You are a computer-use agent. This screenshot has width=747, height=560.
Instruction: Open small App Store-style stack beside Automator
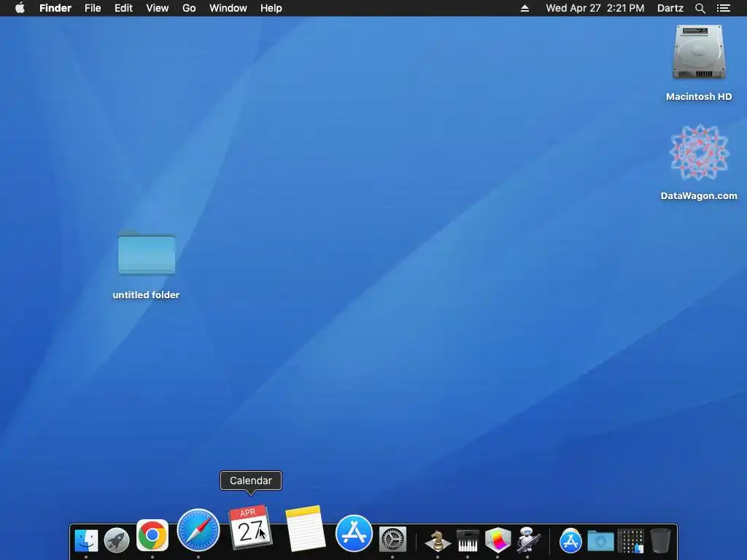pyautogui.click(x=570, y=540)
